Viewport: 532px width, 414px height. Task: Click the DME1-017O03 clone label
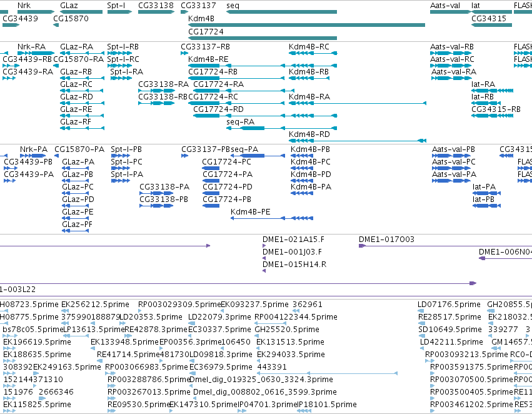point(387,240)
